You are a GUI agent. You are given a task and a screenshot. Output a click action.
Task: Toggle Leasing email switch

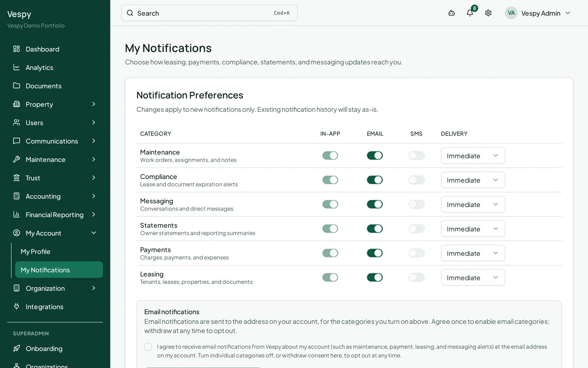(375, 277)
